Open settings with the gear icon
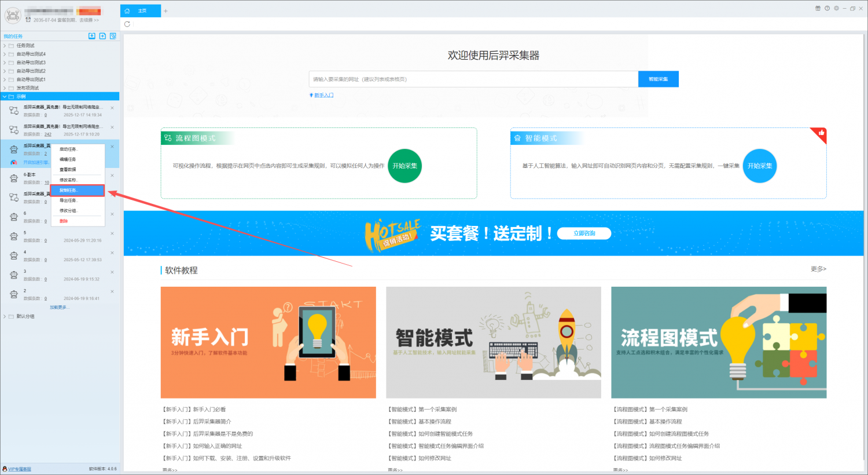 (836, 8)
